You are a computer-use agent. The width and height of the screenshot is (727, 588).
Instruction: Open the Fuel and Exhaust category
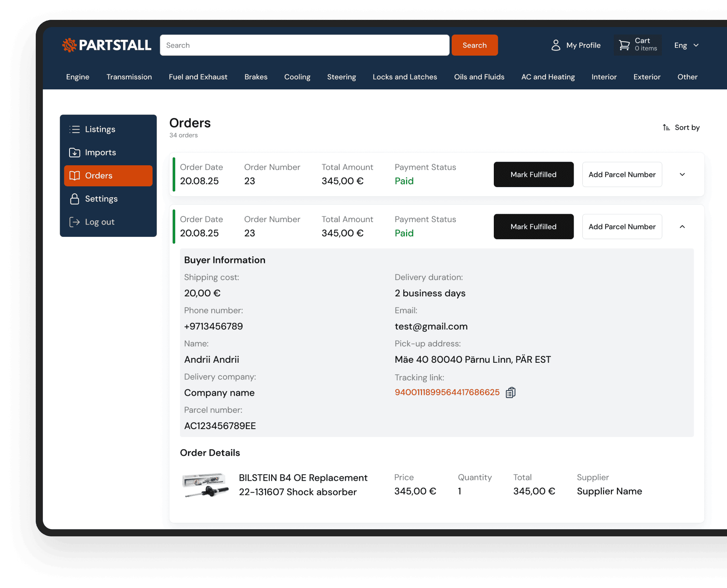[198, 77]
